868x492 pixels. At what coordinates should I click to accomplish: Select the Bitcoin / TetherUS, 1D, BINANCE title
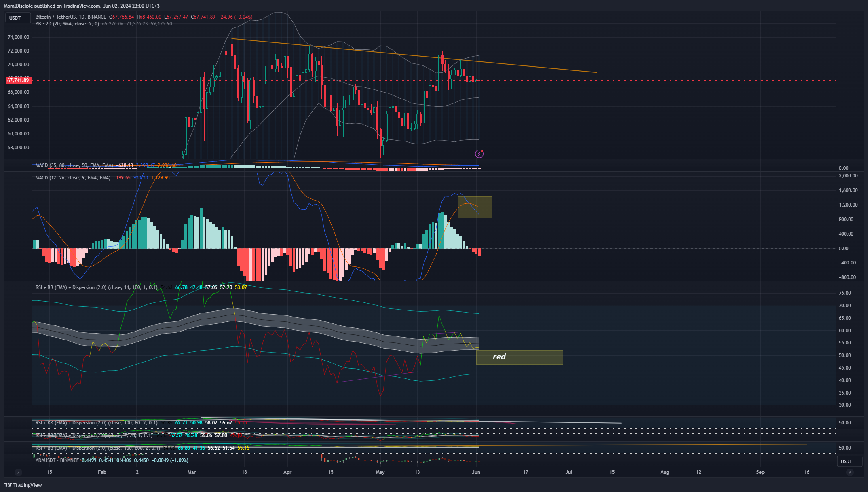tap(71, 17)
